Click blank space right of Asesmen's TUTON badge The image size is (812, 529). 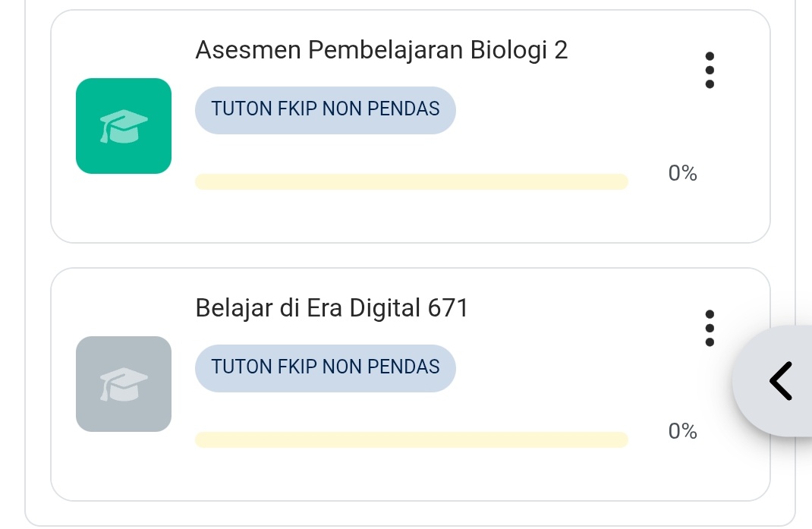click(569, 109)
